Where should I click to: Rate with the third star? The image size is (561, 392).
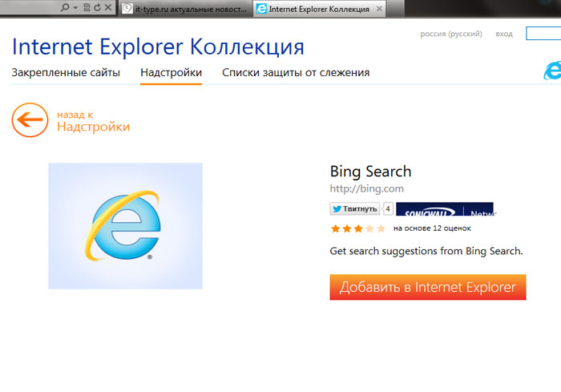point(358,228)
